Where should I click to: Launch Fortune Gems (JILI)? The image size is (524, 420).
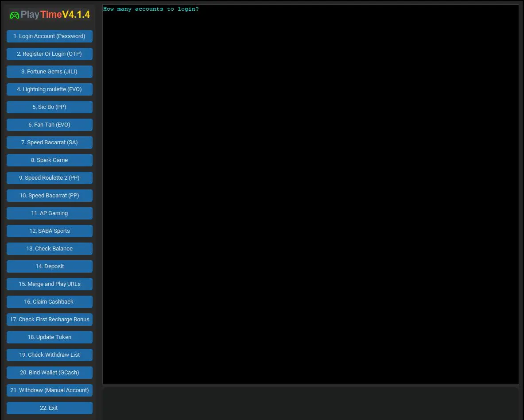click(50, 72)
